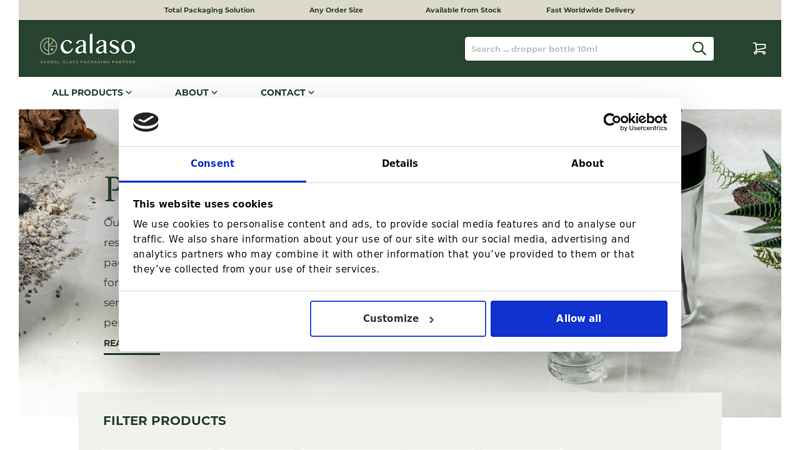Switch to the Details tab

click(400, 164)
